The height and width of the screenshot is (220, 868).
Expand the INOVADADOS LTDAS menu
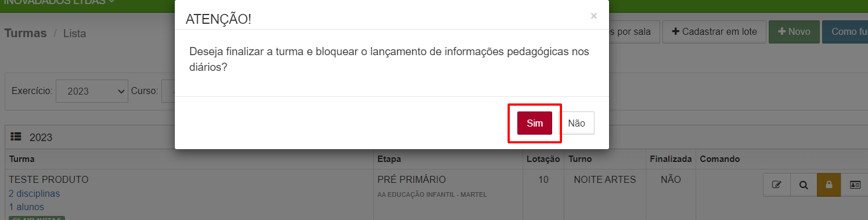(x=58, y=2)
